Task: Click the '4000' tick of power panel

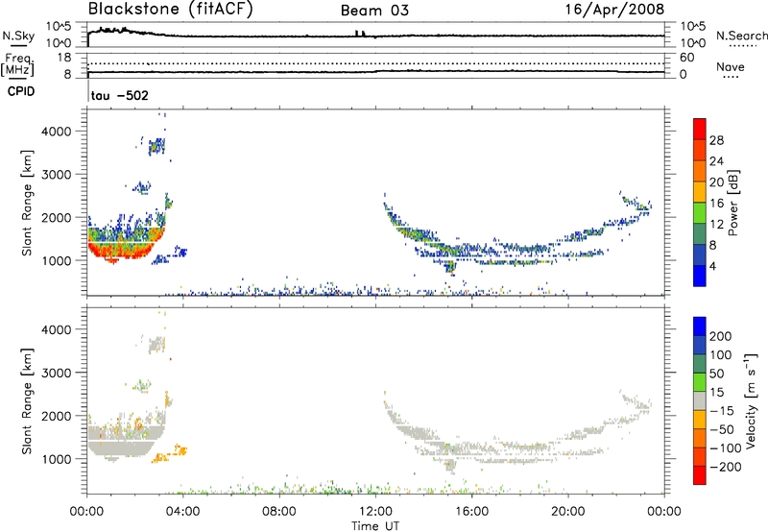Action: click(x=57, y=132)
